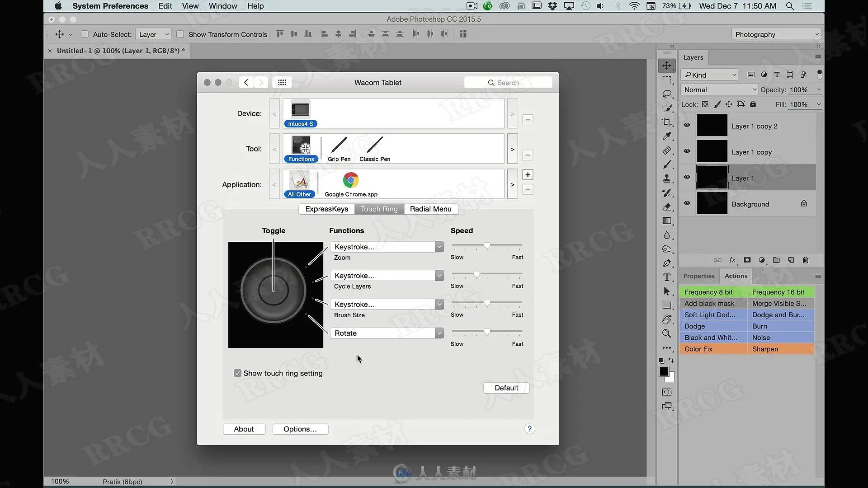Adjust Cycle Layers speed slider
The width and height of the screenshot is (868, 488).
(x=476, y=275)
